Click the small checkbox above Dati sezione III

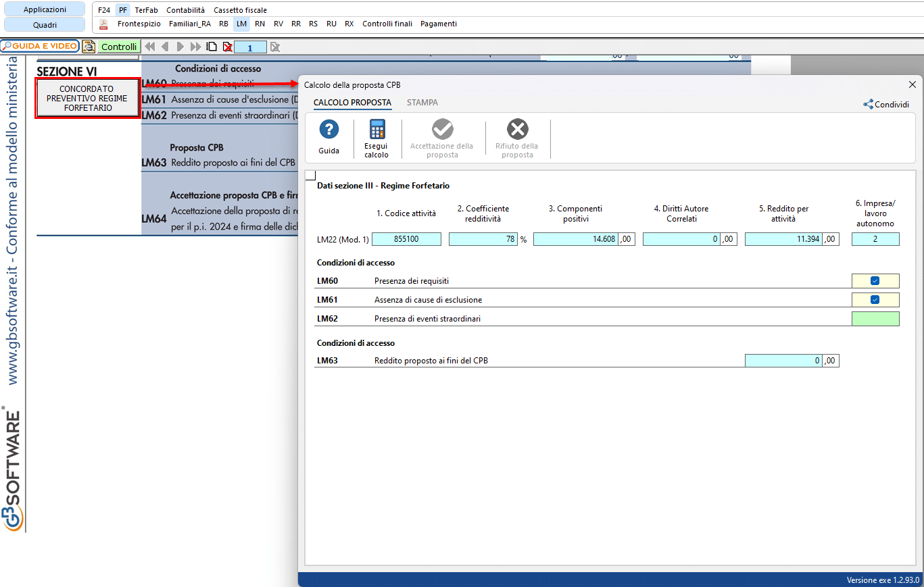(310, 176)
